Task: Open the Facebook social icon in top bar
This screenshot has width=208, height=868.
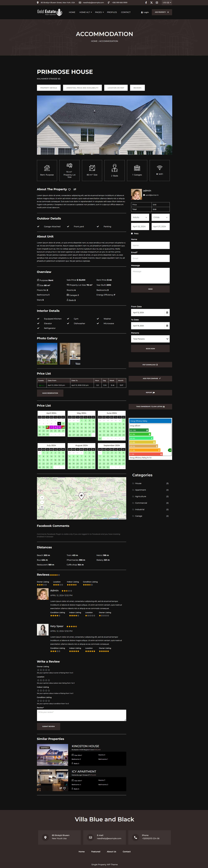Action: [x=146, y=2]
